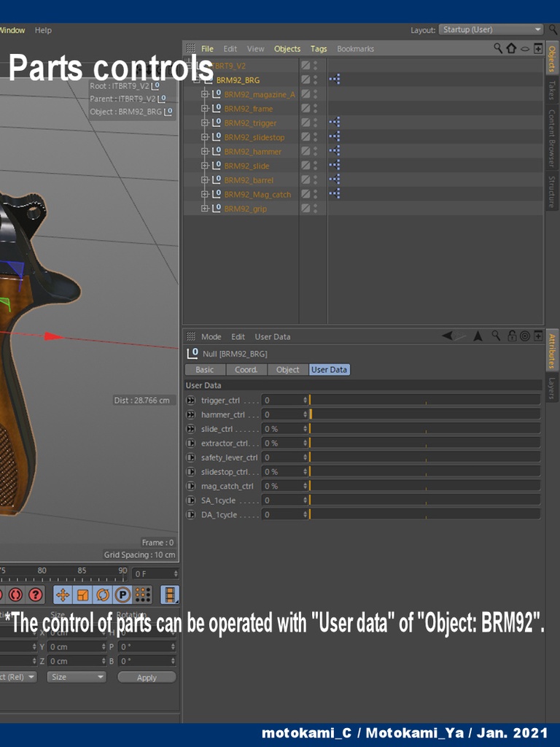Click the search magnifier in Object Manager header
Screen dimensions: 560x747
[498, 48]
